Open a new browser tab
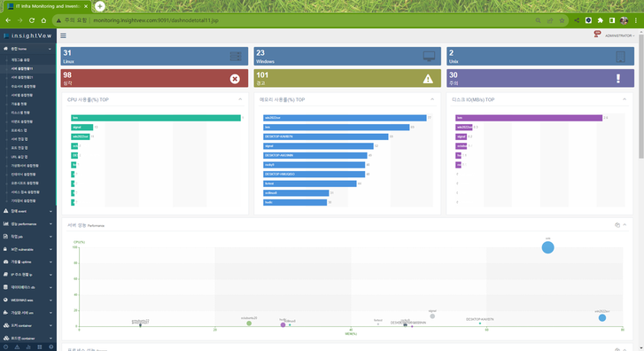The height and width of the screenshot is (351, 644). pos(99,6)
